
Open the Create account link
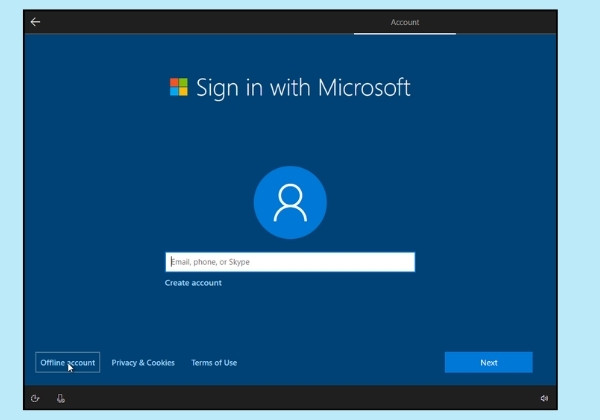click(x=193, y=283)
